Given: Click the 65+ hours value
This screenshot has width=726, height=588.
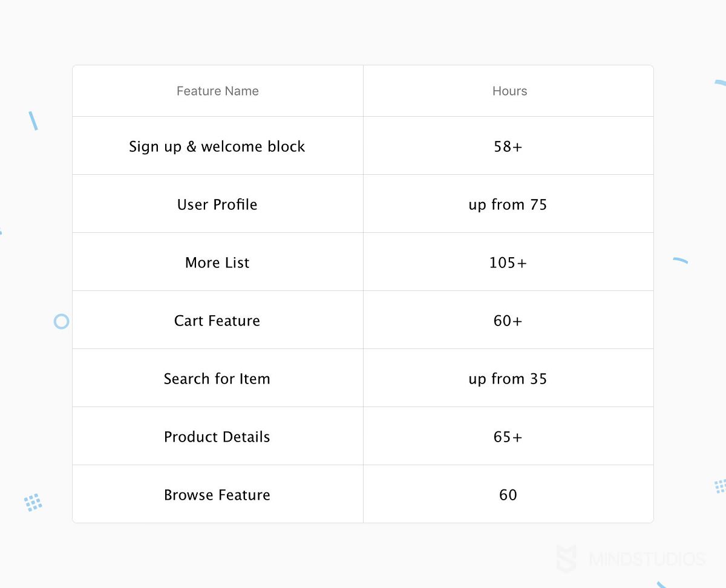Looking at the screenshot, I should click(508, 437).
